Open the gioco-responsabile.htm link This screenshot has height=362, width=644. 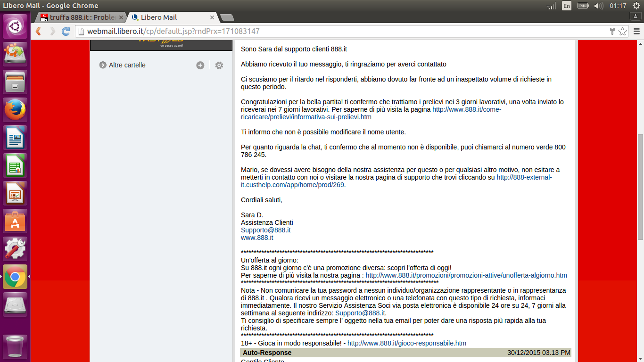coord(407,343)
